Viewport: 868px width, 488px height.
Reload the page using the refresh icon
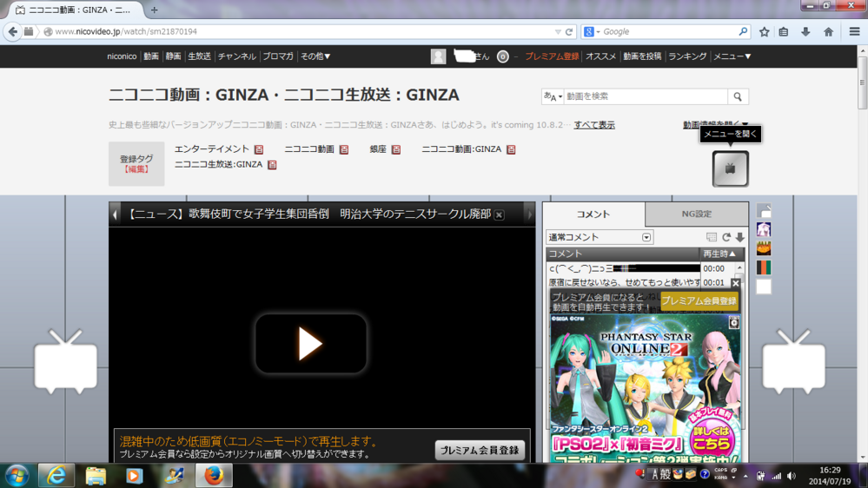click(x=569, y=32)
